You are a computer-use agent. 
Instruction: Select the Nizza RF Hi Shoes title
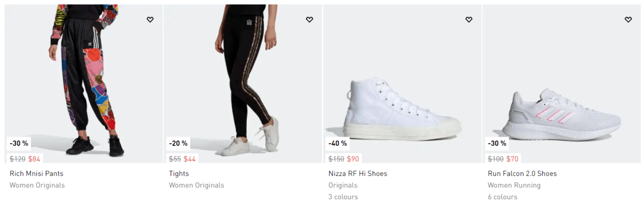(358, 174)
